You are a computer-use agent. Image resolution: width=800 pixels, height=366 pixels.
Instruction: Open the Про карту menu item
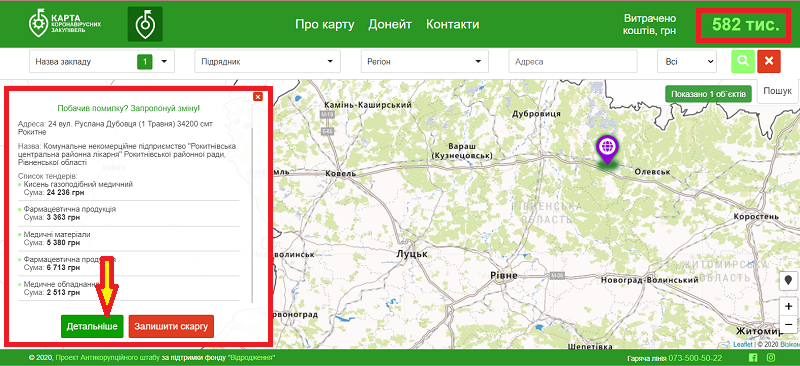(x=324, y=24)
